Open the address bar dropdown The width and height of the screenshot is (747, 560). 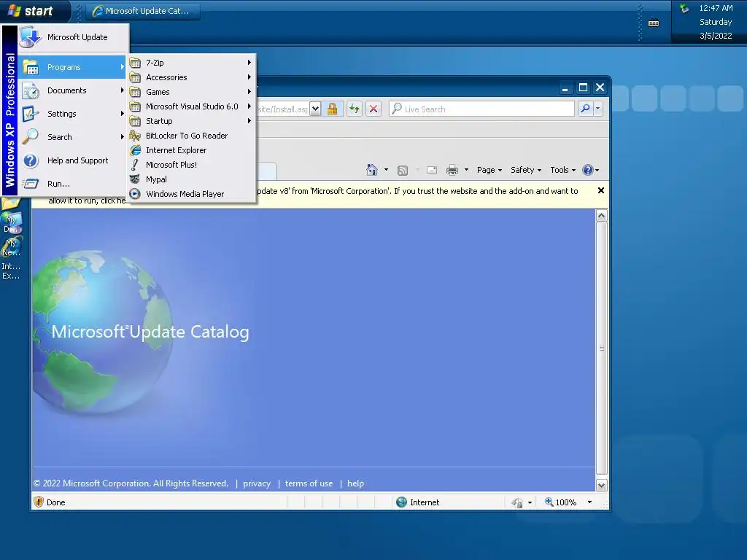pyautogui.click(x=315, y=109)
